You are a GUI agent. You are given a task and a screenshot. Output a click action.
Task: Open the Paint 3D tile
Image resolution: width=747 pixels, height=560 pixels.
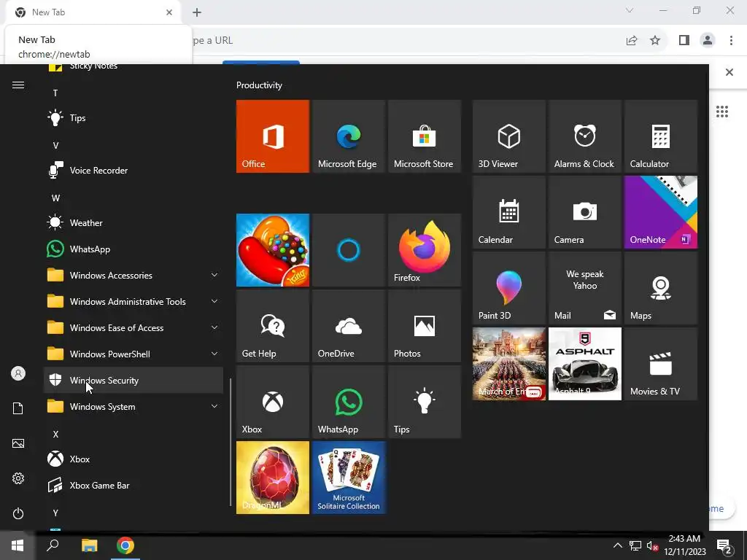[508, 287]
